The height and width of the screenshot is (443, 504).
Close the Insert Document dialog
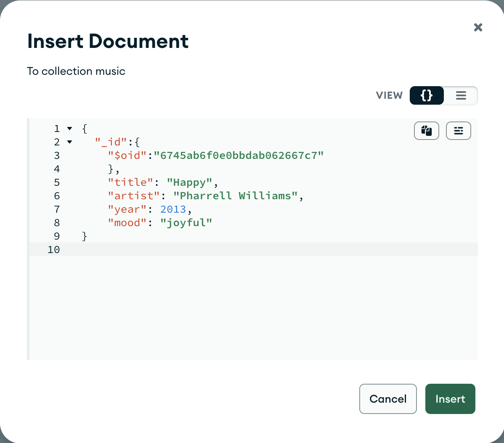[x=478, y=27]
